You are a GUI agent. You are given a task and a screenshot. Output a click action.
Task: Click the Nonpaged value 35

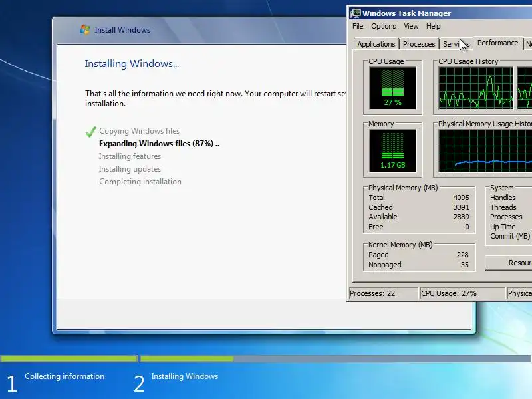[464, 265]
